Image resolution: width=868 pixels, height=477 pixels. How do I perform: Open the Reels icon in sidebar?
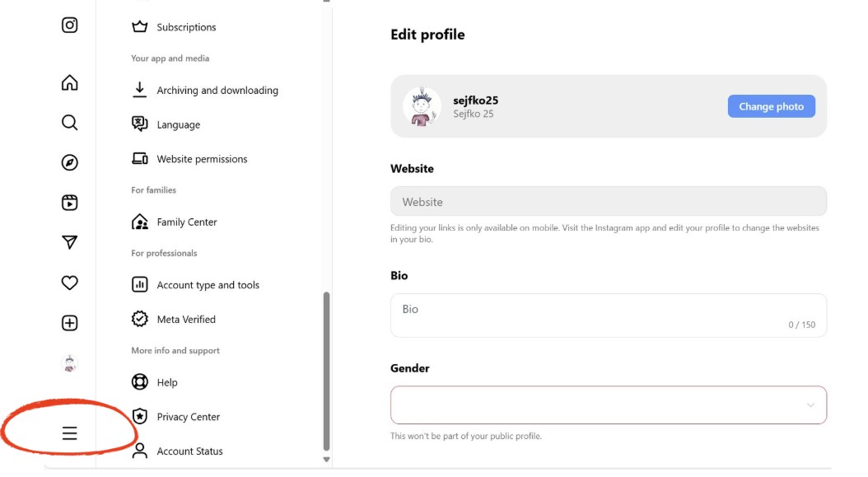pos(69,202)
